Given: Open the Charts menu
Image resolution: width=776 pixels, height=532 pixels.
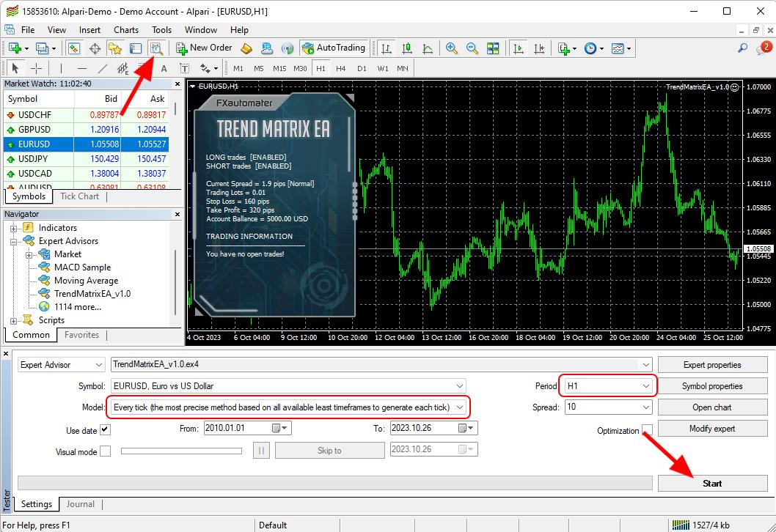Looking at the screenshot, I should [x=126, y=30].
